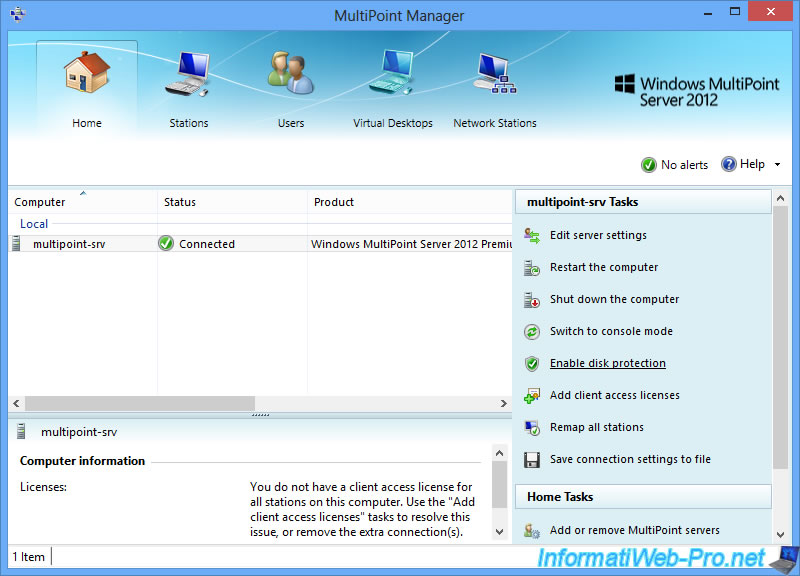The height and width of the screenshot is (576, 800).
Task: Click the blue Help question mark icon
Action: (729, 164)
